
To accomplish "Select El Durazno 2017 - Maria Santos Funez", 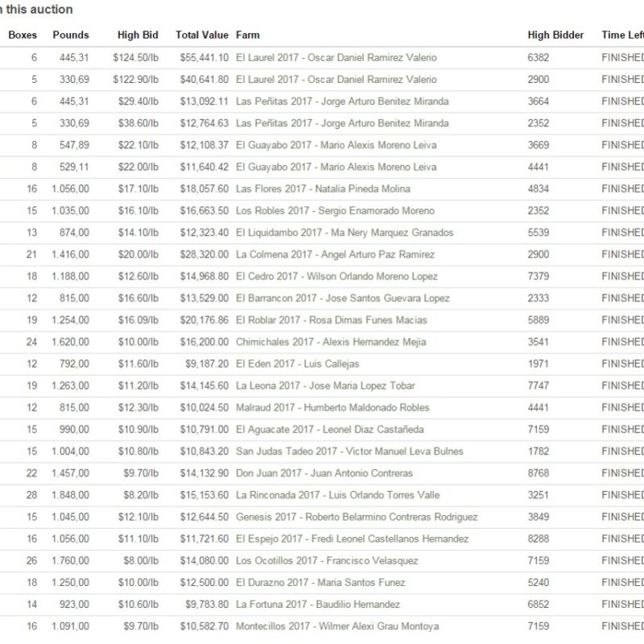I will pos(320,582).
